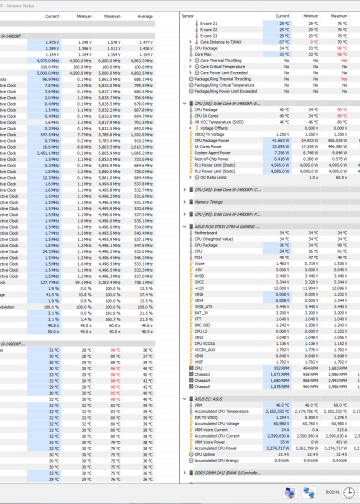Viewport: 360px width, 504px height.
Task: Expand the DDR5 DIMM sensor group
Action: 185,473
